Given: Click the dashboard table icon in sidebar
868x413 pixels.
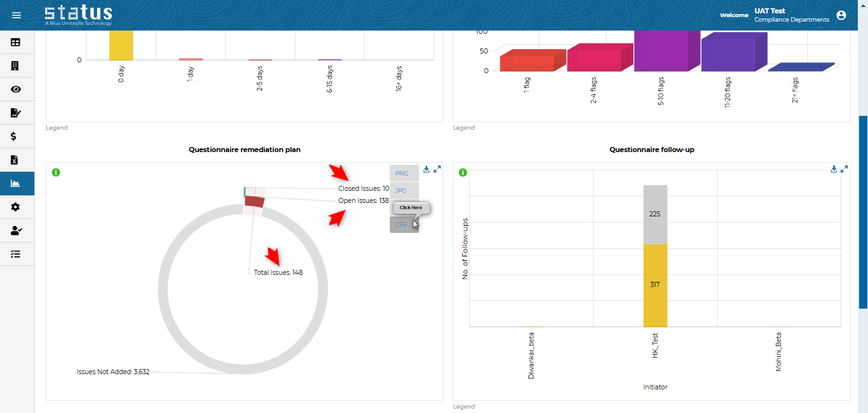Looking at the screenshot, I should click(x=16, y=43).
